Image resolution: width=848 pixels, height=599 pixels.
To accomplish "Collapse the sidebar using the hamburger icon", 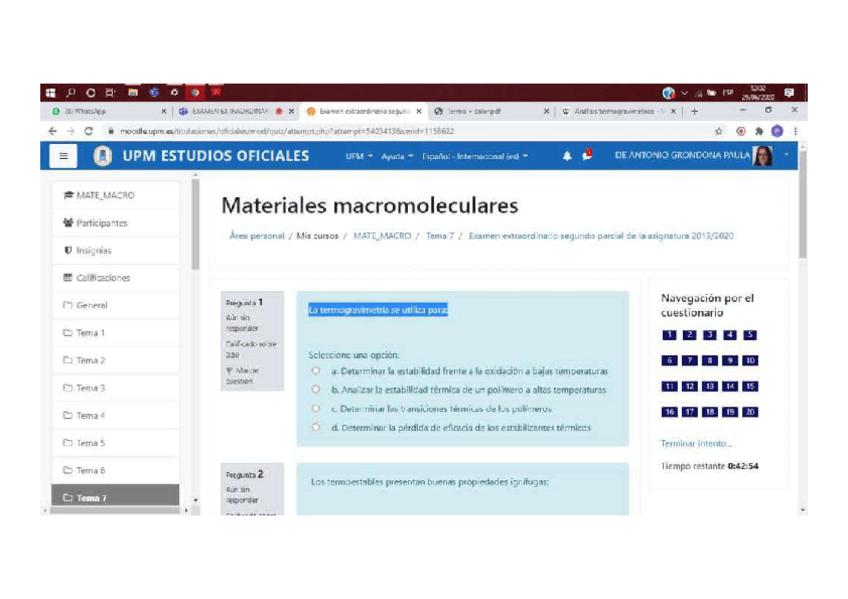I will tap(62, 156).
